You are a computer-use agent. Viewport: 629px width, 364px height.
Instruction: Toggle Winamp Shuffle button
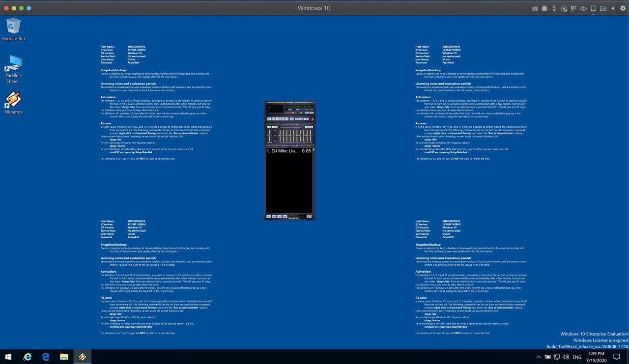[299, 119]
